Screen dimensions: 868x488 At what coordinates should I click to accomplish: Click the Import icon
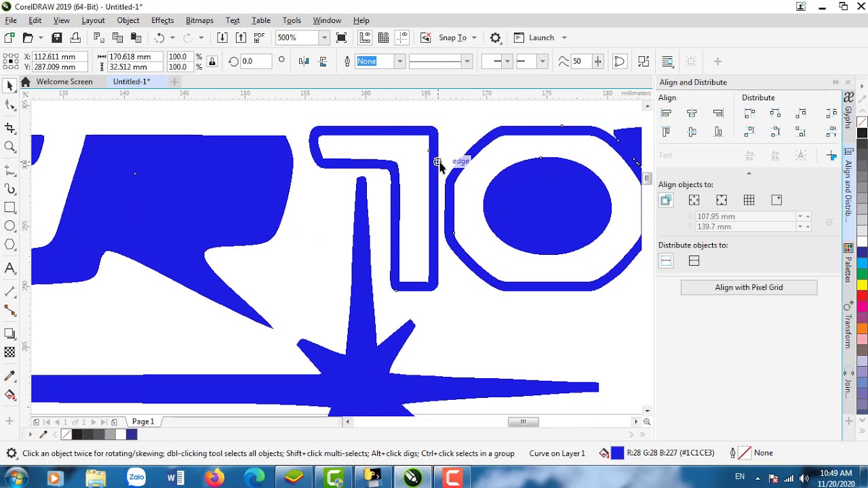click(222, 38)
